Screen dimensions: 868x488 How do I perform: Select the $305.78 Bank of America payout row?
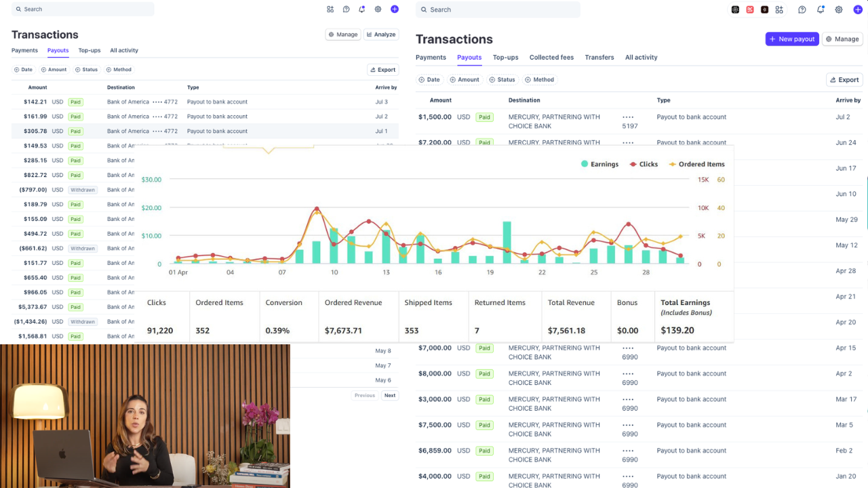pos(205,131)
